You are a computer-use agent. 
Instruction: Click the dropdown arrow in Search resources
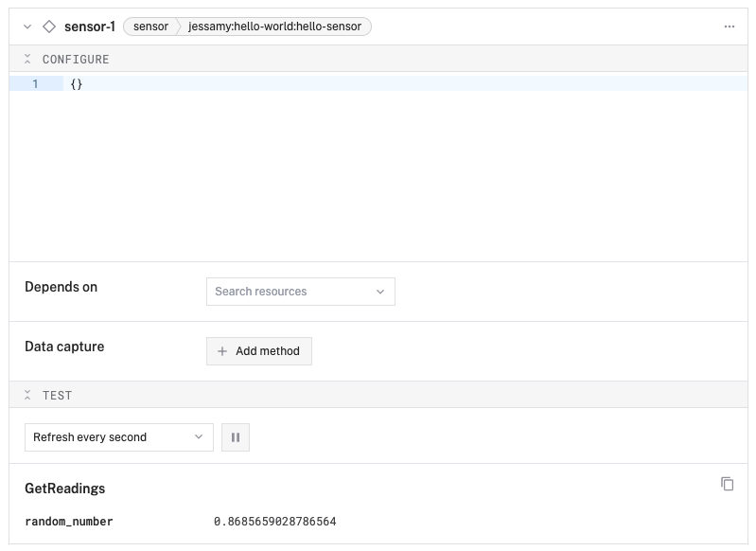pyautogui.click(x=380, y=292)
